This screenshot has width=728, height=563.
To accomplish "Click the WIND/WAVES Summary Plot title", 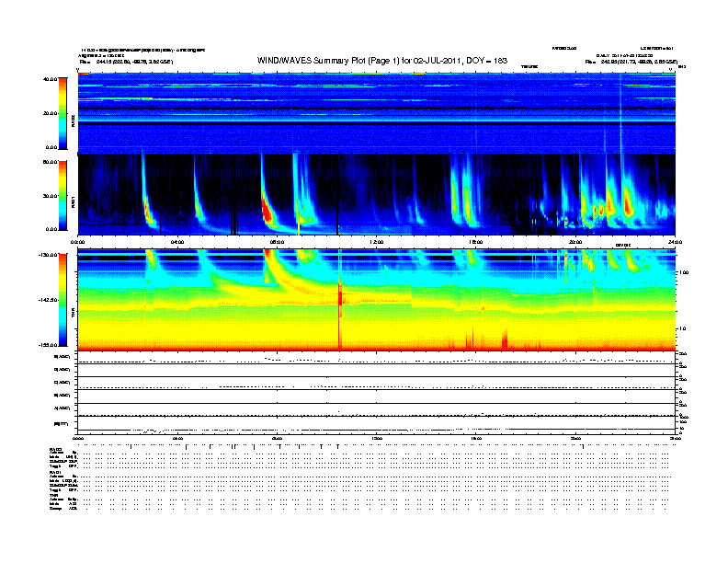I will (x=382, y=61).
